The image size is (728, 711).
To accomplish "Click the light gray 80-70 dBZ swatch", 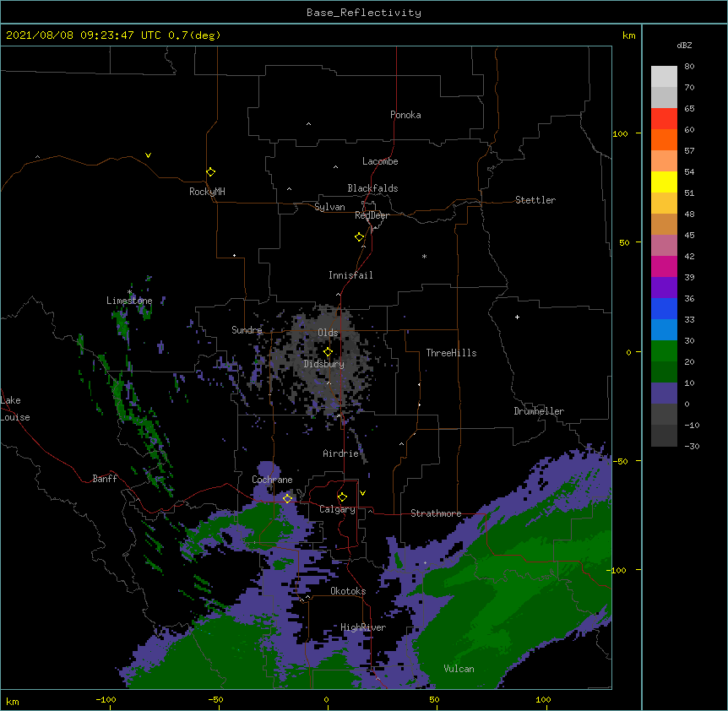I will point(664,77).
